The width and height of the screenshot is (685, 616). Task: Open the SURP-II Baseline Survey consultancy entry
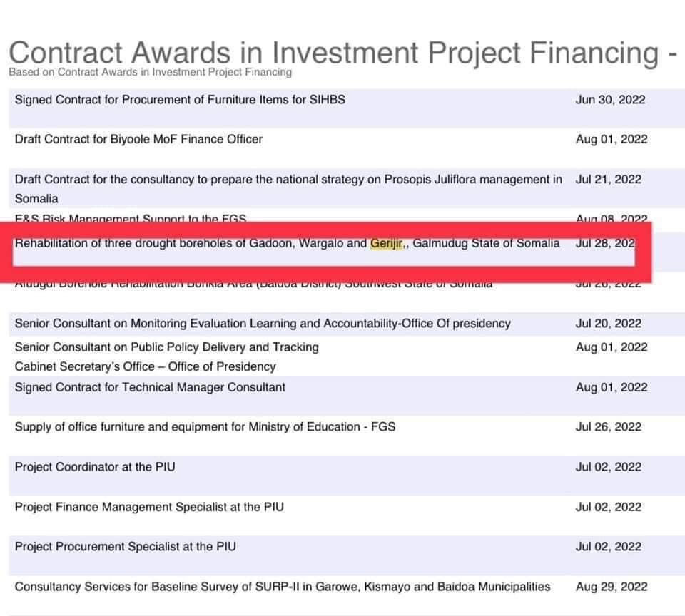coord(283,586)
